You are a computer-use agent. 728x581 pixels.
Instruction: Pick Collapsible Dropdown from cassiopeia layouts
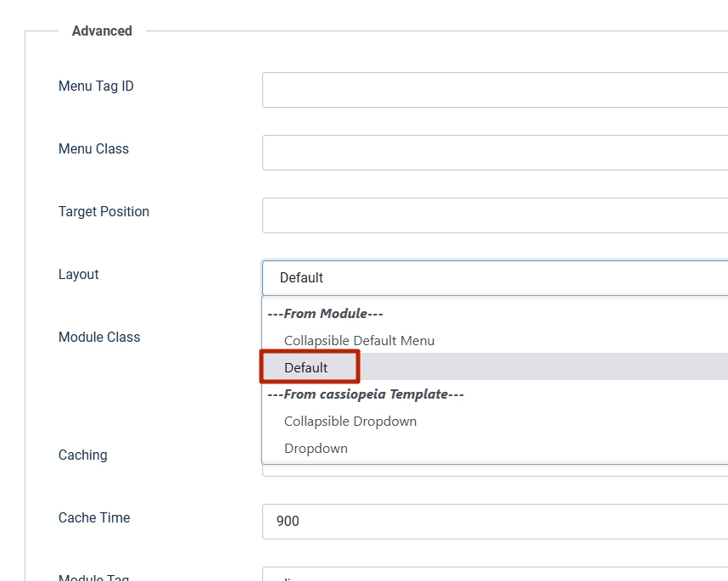350,421
